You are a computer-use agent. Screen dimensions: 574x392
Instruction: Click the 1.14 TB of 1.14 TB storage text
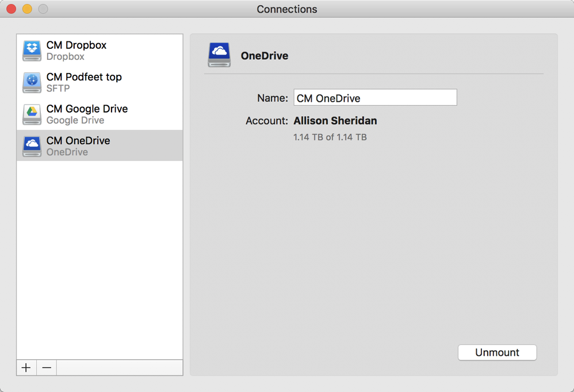(x=330, y=137)
